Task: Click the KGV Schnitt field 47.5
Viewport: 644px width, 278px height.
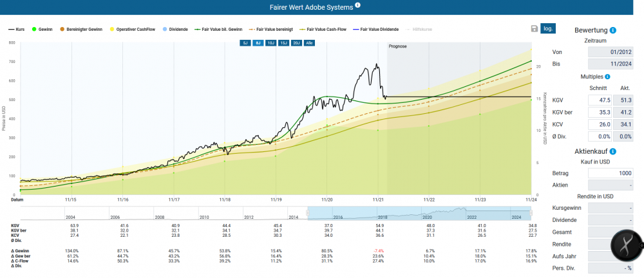Action: (600, 100)
